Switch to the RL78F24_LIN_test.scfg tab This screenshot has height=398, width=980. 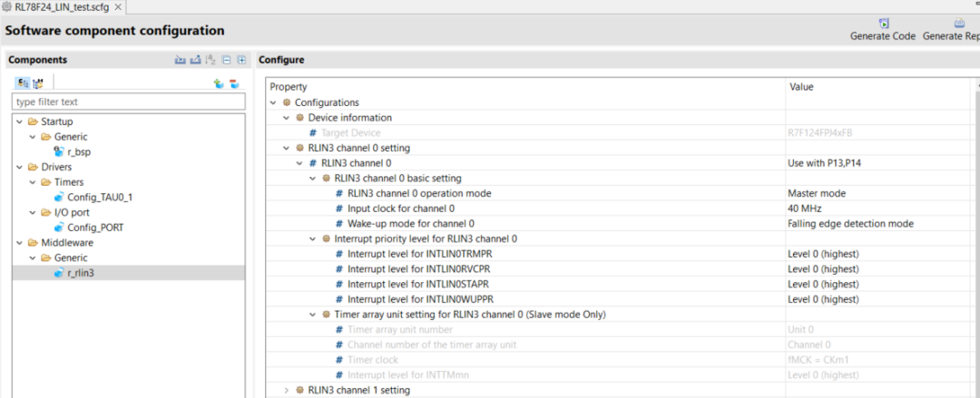[x=62, y=7]
